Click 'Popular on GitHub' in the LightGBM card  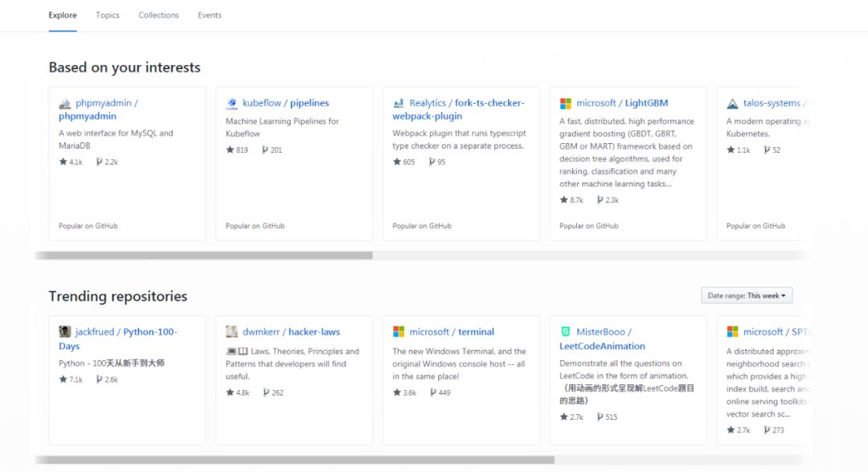(x=588, y=226)
